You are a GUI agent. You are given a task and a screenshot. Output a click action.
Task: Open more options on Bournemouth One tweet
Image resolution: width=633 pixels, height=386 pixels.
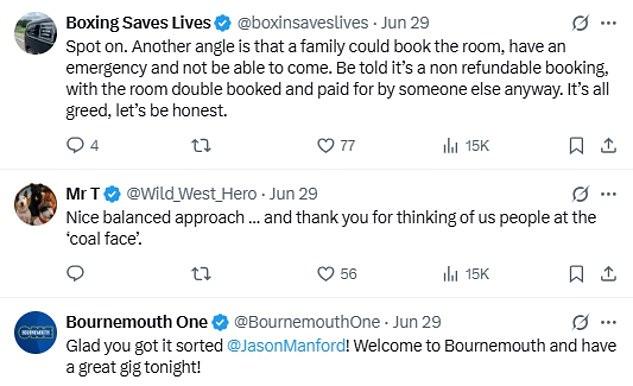[x=608, y=322]
